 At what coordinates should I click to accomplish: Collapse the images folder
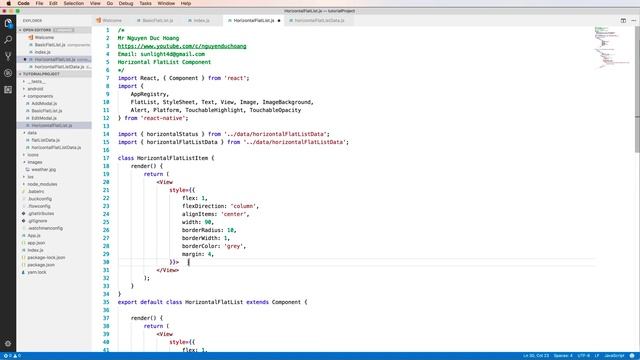(x=35, y=162)
